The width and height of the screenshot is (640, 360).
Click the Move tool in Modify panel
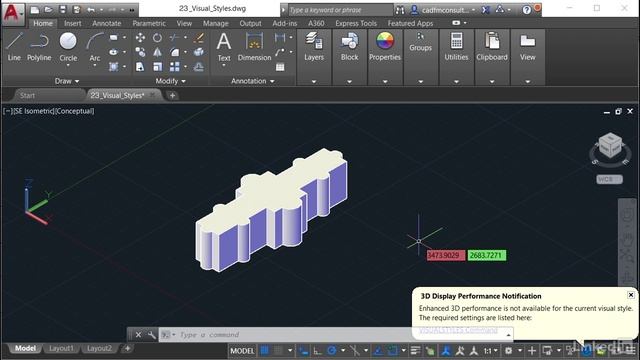(140, 38)
